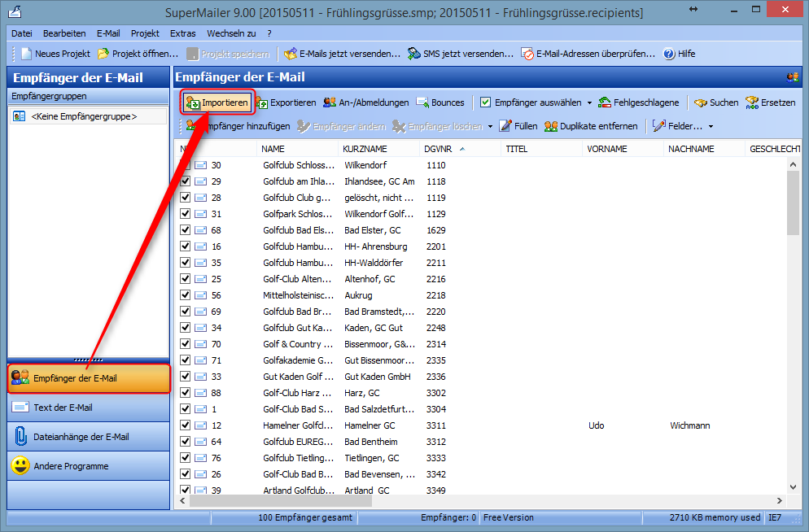Viewport: 809px width, 532px height.
Task: Click the Importieren toolbar icon
Action: 193,103
